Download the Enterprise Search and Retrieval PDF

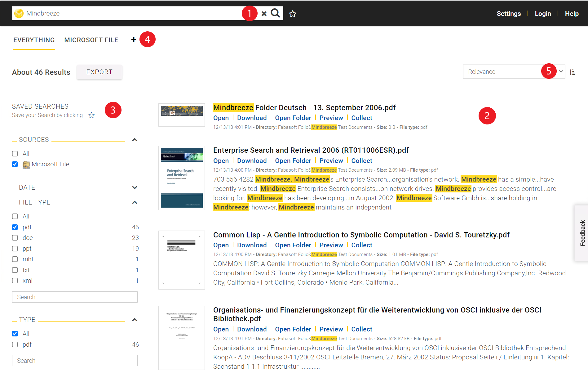(252, 161)
